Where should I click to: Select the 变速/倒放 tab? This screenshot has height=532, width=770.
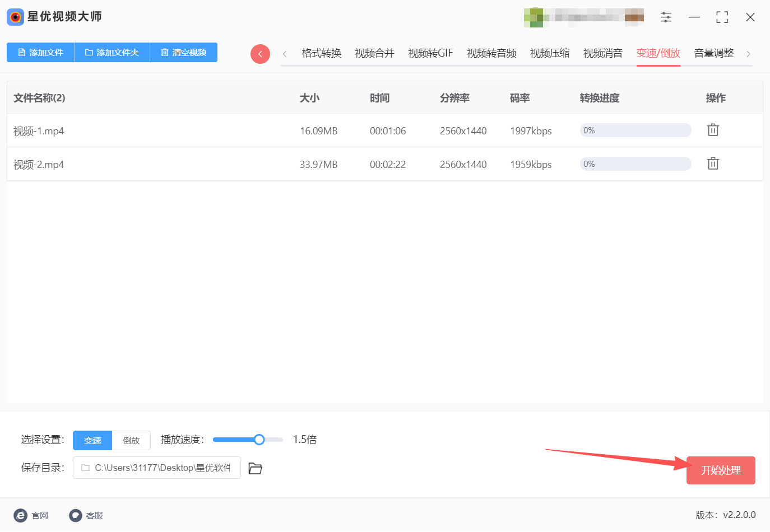tap(658, 53)
